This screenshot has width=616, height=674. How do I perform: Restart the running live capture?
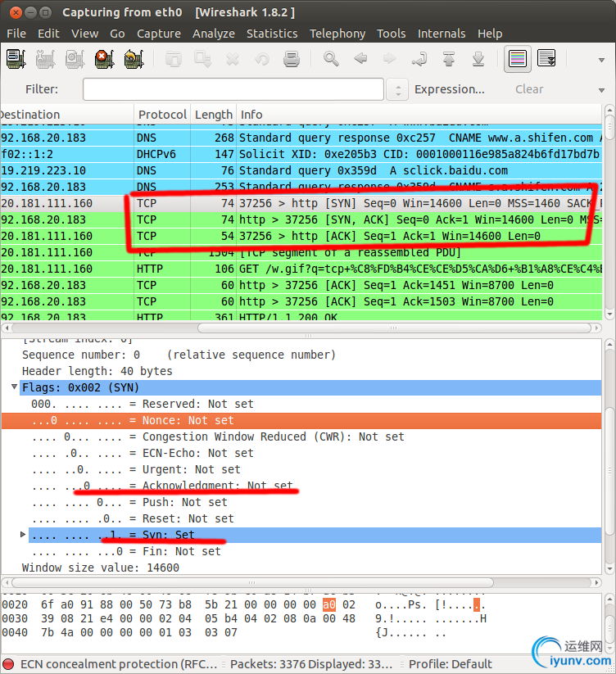pos(134,59)
